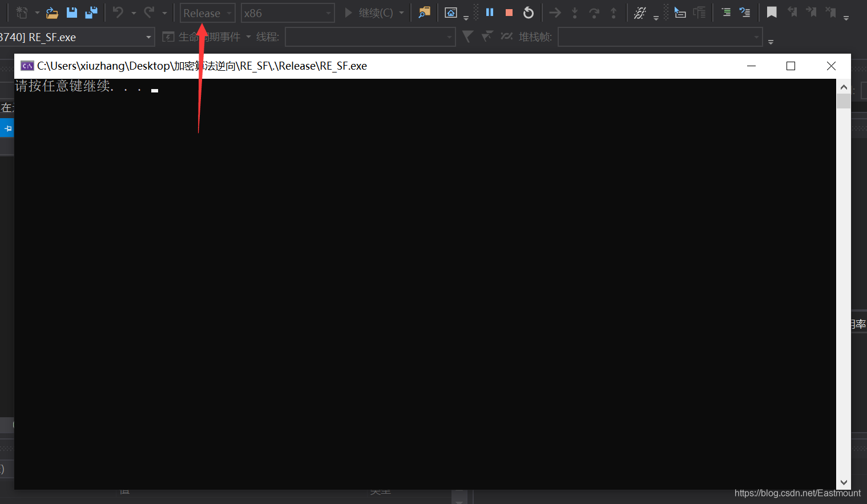Maximize the RE_SF.exe console window
Screen dimensions: 867x504
(x=791, y=66)
